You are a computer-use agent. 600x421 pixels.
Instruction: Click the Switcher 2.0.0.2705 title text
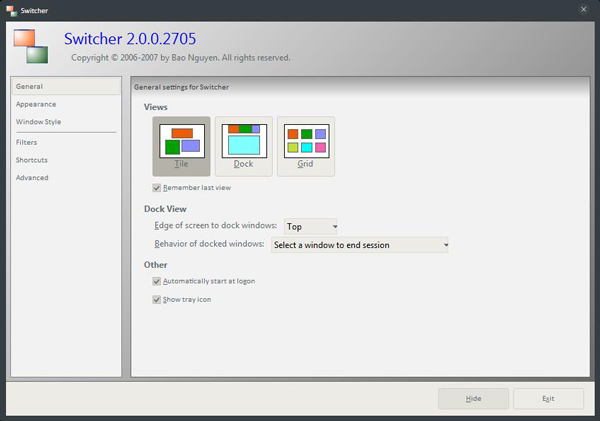coord(130,39)
